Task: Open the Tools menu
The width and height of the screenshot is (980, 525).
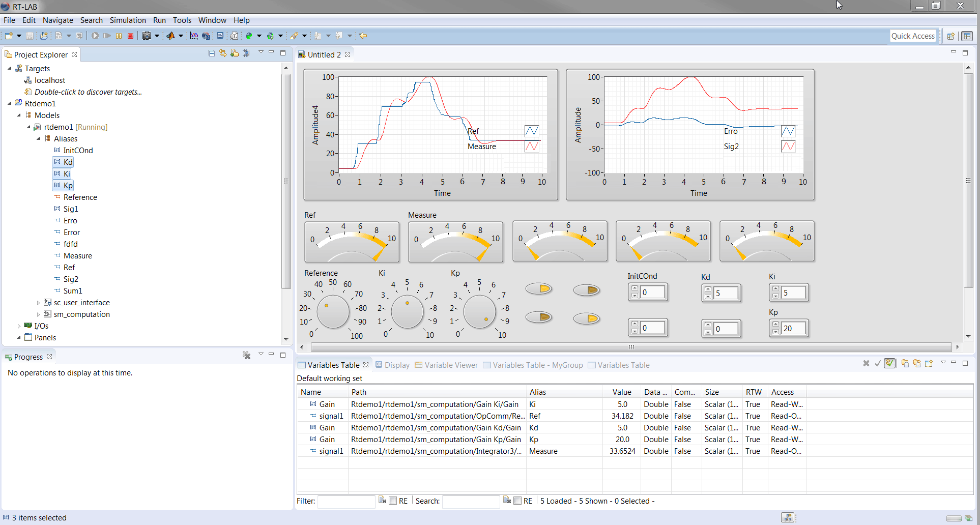Action: click(x=182, y=20)
